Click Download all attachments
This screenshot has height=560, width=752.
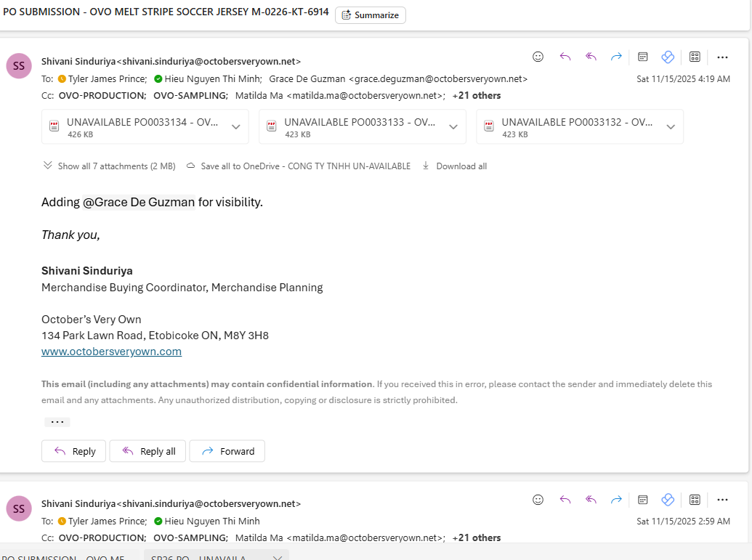pyautogui.click(x=455, y=166)
